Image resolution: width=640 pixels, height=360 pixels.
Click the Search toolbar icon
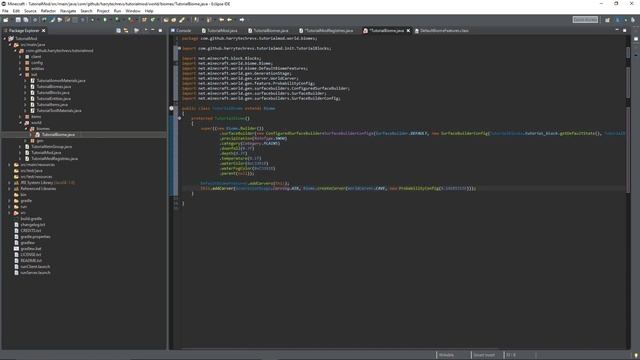point(182,20)
